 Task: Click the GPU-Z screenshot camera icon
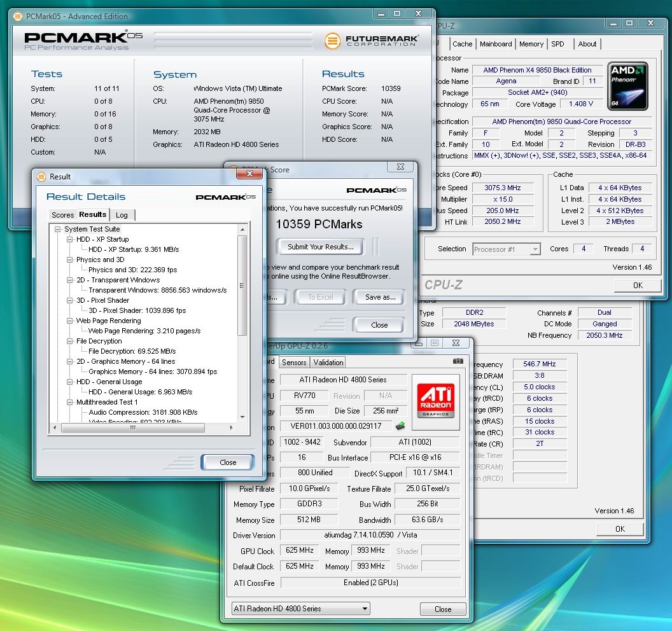click(458, 361)
